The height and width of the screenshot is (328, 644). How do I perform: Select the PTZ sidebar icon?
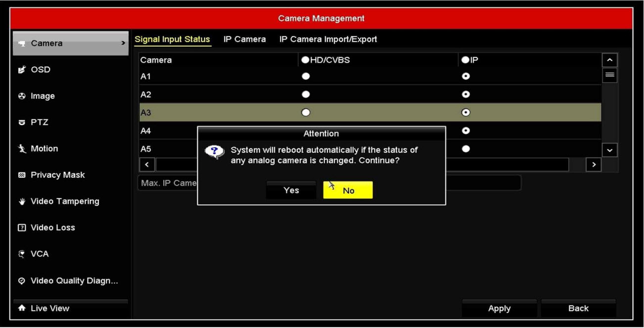[x=21, y=123]
